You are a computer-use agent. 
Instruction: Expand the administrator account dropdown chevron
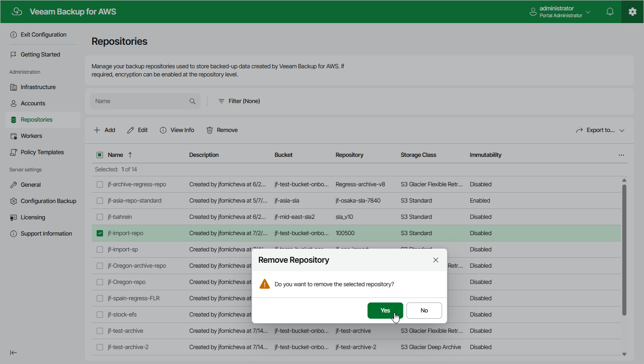588,12
